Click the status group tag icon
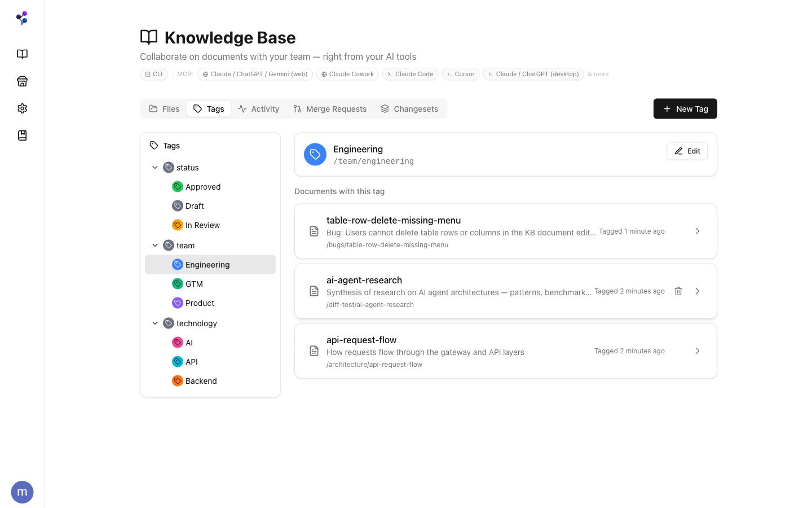This screenshot has width=812, height=508. 169,168
